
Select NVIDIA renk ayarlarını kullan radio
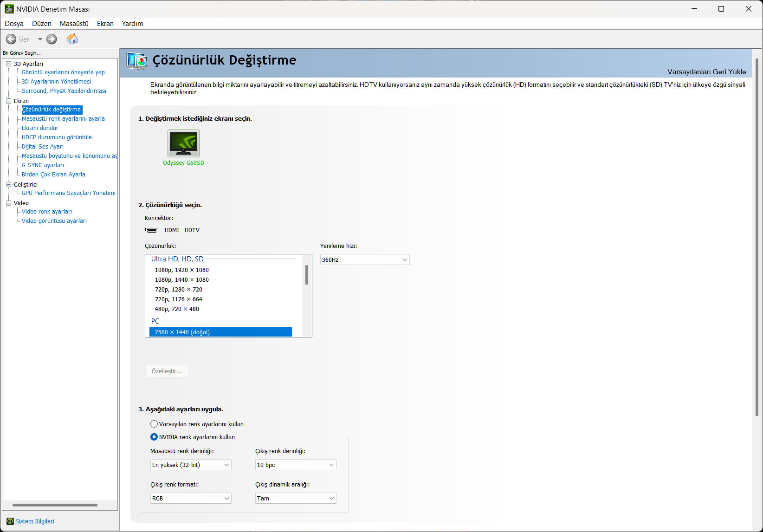(154, 437)
